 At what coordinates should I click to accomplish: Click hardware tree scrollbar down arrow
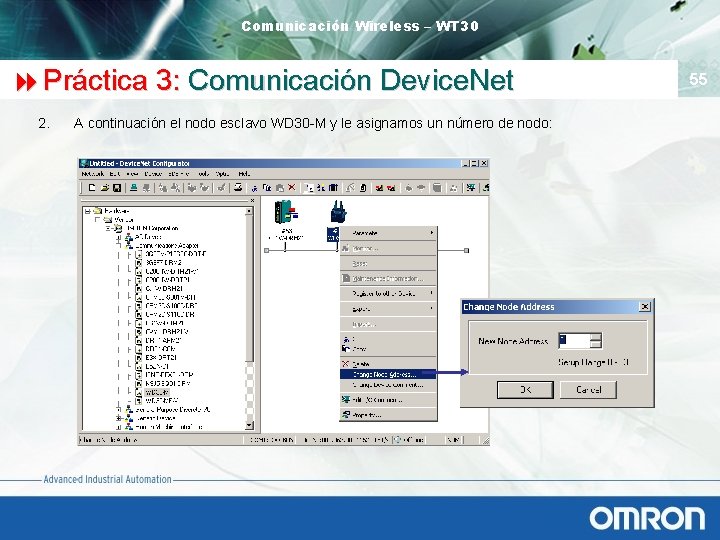click(x=249, y=425)
